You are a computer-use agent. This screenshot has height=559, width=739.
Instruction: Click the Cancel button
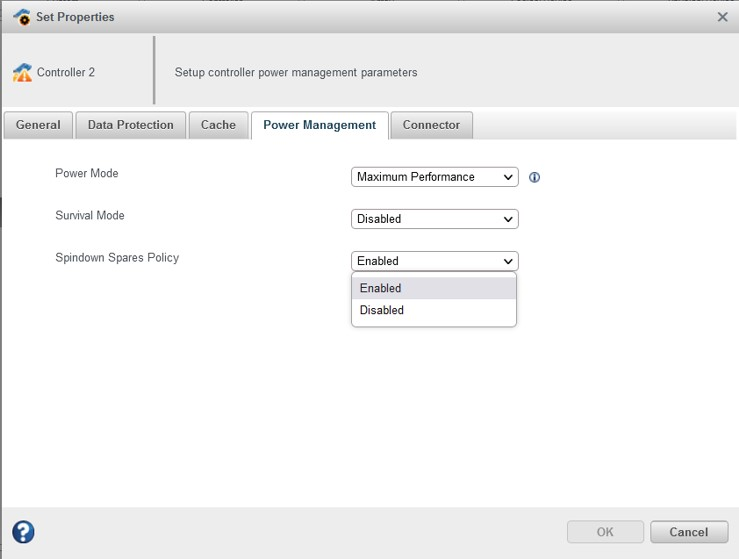[x=688, y=532]
